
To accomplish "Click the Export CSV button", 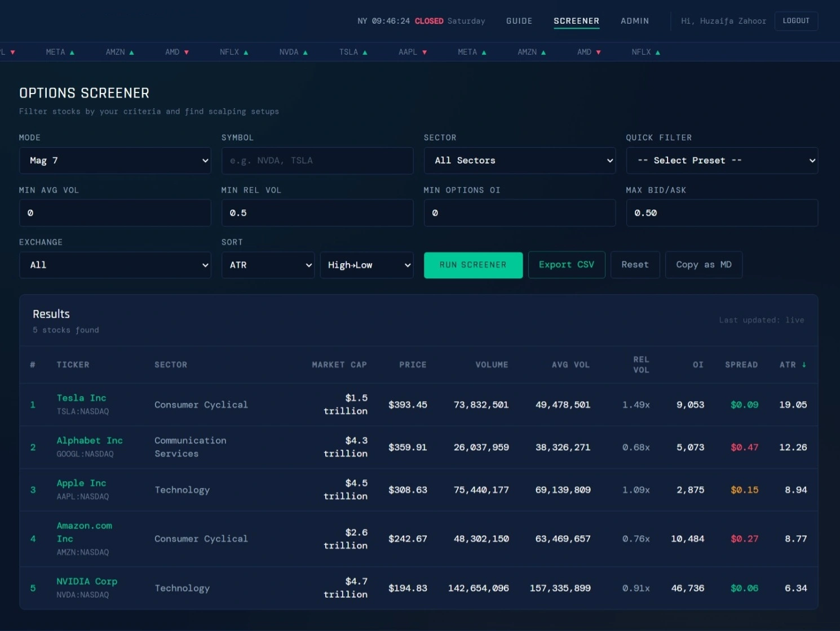I will pos(567,265).
